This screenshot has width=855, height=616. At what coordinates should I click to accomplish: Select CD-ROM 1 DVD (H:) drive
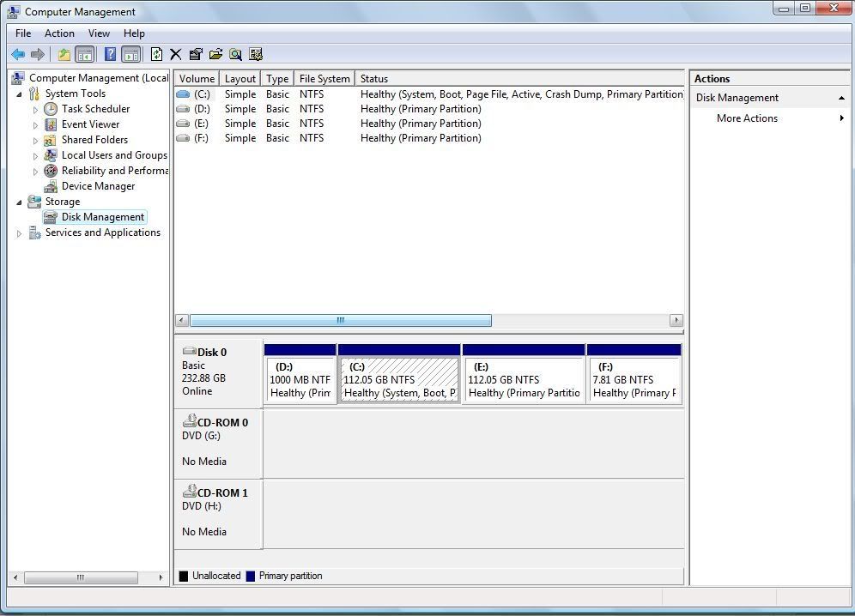[218, 513]
